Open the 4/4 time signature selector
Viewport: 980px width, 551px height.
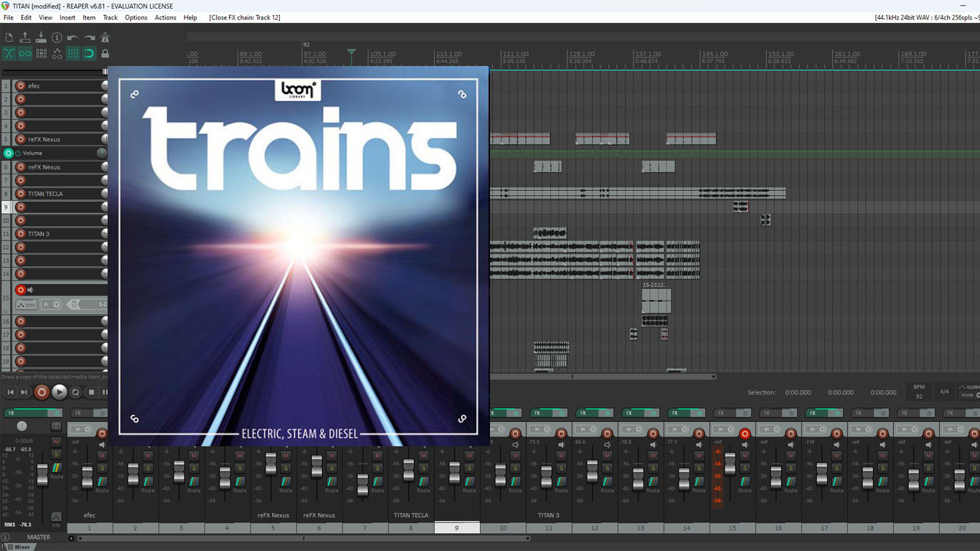(944, 392)
